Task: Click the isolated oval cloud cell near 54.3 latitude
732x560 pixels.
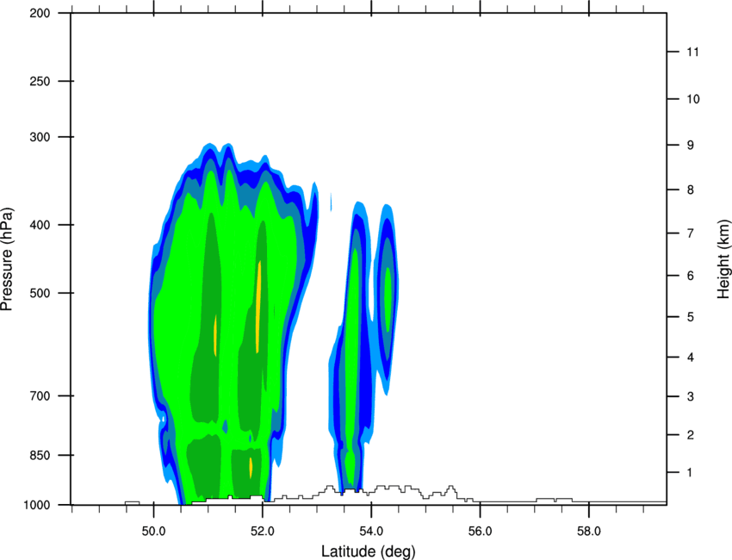Action: click(387, 299)
